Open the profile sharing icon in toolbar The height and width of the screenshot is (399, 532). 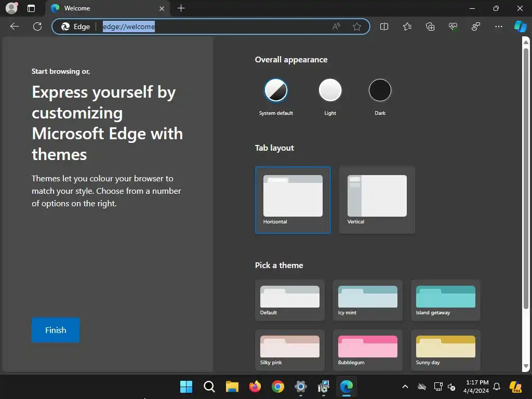476,26
